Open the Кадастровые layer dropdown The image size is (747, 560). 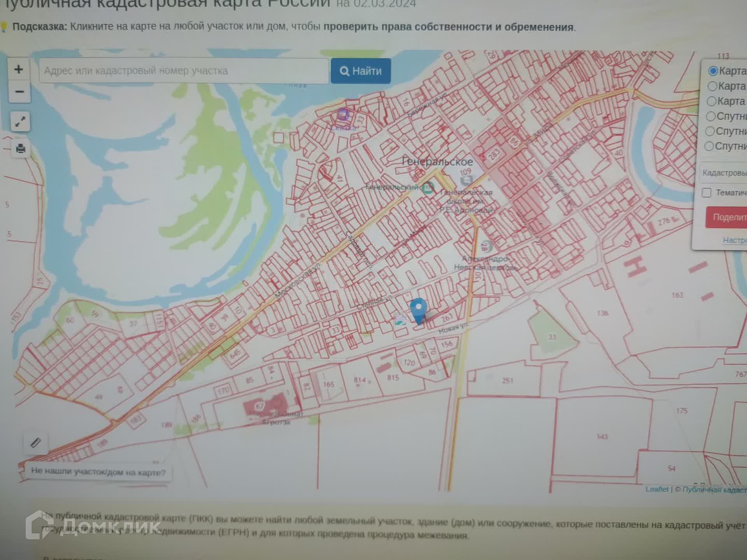(x=724, y=173)
